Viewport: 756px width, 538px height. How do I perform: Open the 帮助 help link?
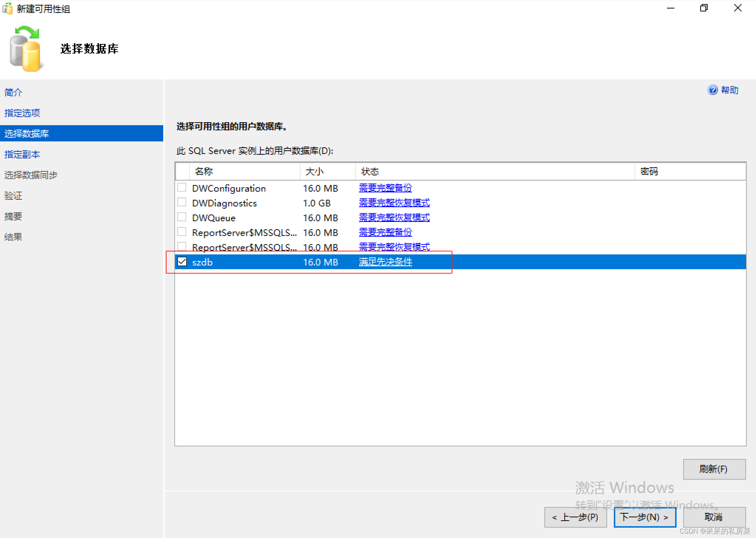tap(729, 90)
